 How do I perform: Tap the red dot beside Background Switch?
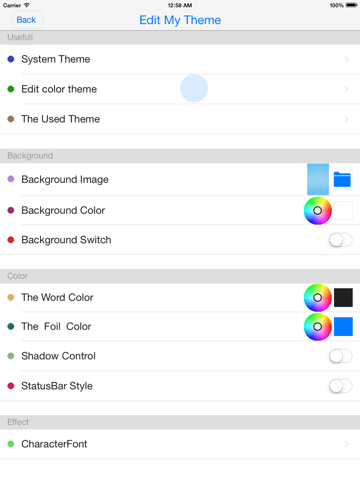click(11, 240)
